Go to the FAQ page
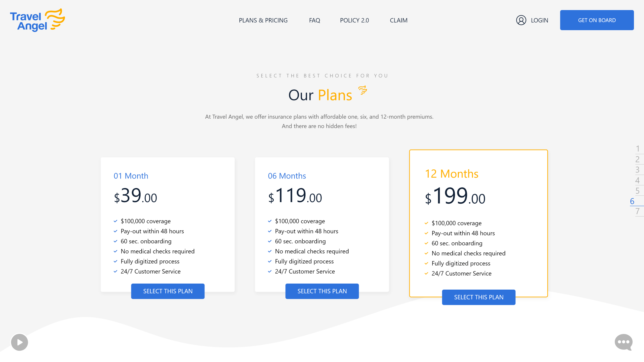Screen dimensions: 644x362 tap(314, 20)
